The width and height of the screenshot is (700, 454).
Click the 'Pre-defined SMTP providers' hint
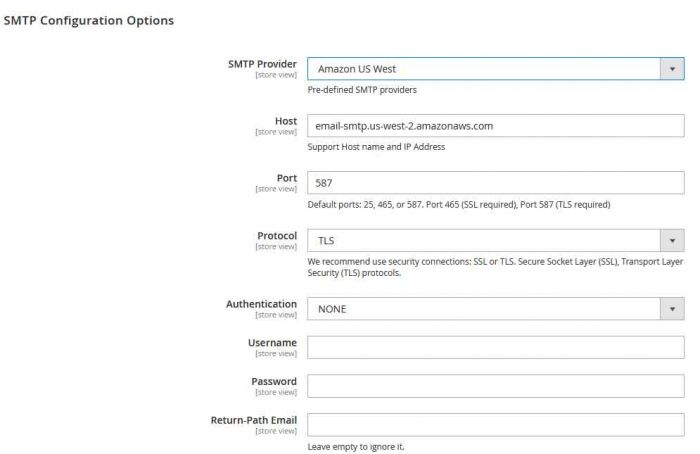point(362,90)
